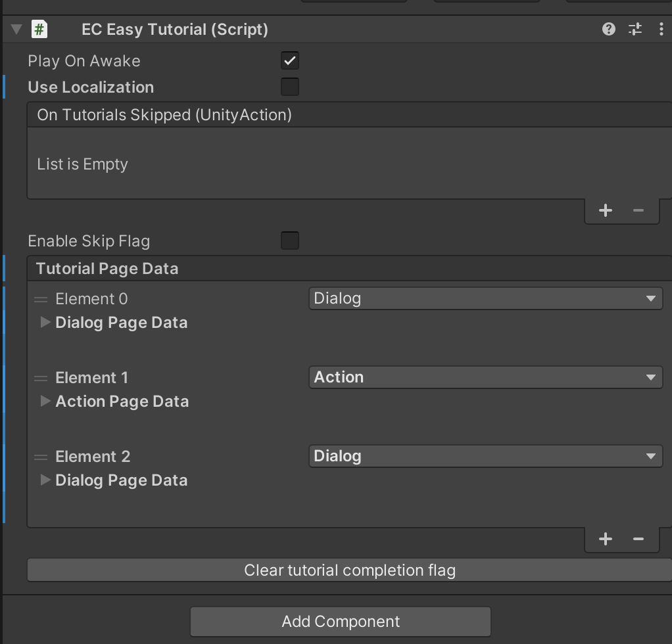Grab the Element 1 reorder handle
The width and height of the screenshot is (672, 644).
(41, 378)
